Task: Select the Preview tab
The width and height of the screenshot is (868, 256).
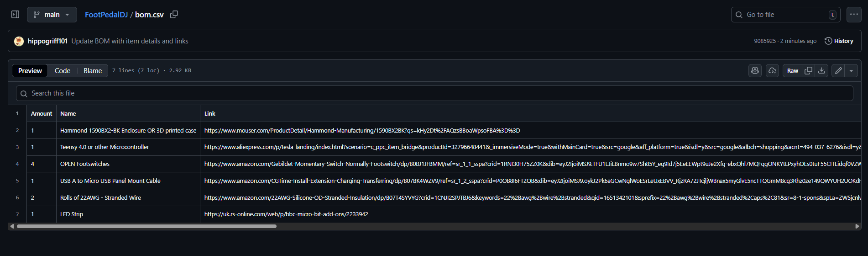Action: click(30, 71)
